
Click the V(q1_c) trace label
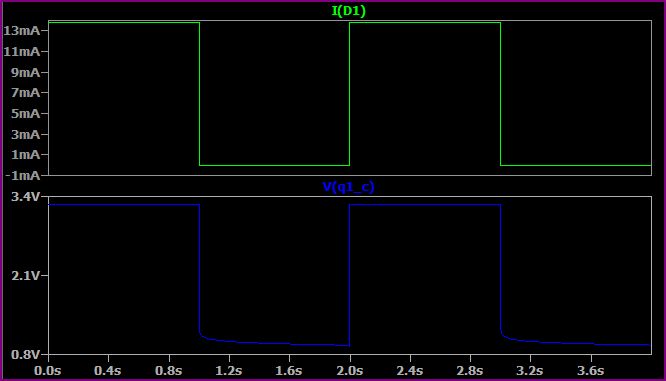[348, 187]
